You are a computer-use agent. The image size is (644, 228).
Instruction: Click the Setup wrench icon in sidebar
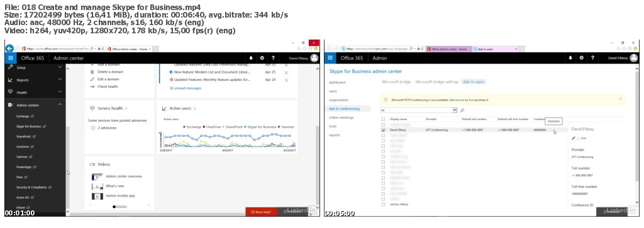(x=10, y=67)
